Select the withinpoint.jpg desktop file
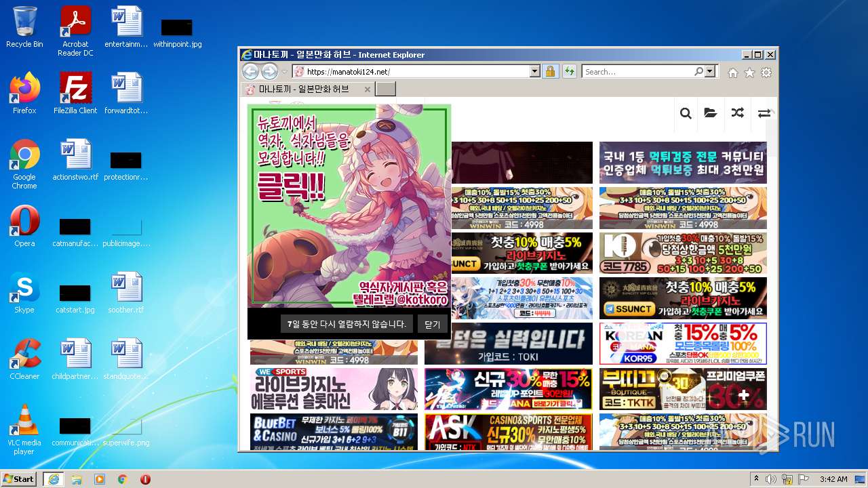868x488 pixels. 177,33
